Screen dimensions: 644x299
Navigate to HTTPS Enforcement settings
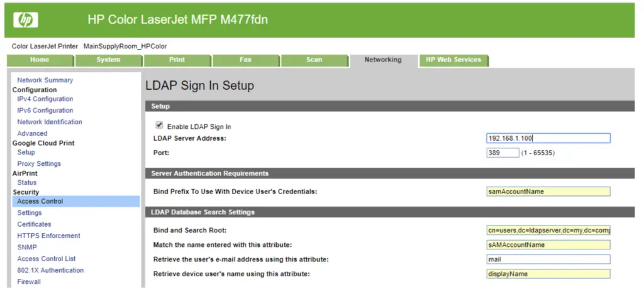click(x=48, y=236)
